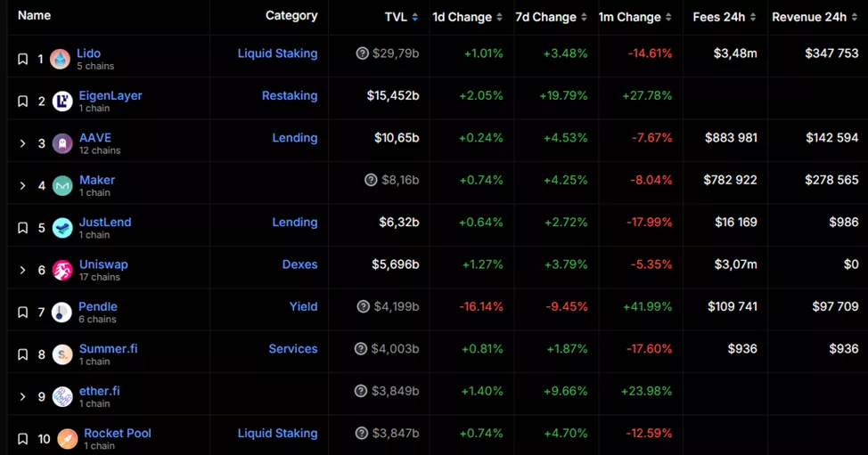Viewport: 868px width, 455px height.
Task: Click the Lido protocol logo icon
Action: pyautogui.click(x=61, y=60)
